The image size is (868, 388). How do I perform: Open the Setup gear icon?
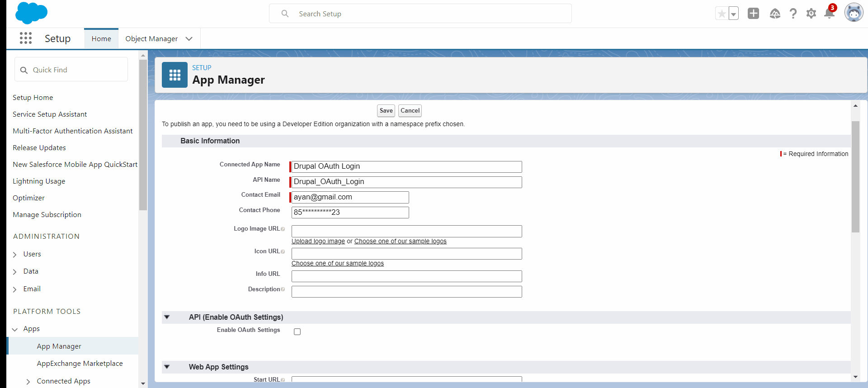tap(811, 14)
